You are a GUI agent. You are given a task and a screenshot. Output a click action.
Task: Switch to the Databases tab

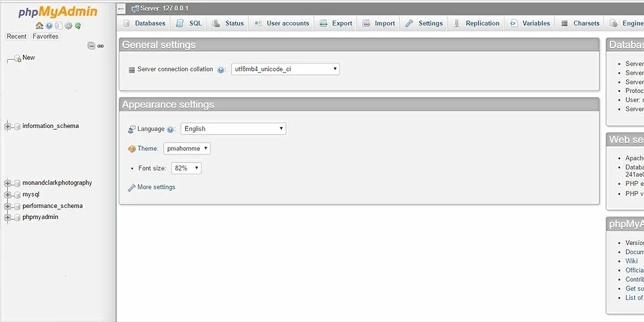(144, 24)
